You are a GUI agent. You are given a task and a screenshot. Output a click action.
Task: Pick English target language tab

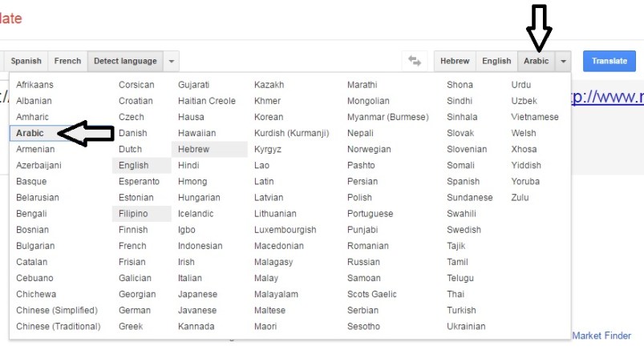[496, 61]
